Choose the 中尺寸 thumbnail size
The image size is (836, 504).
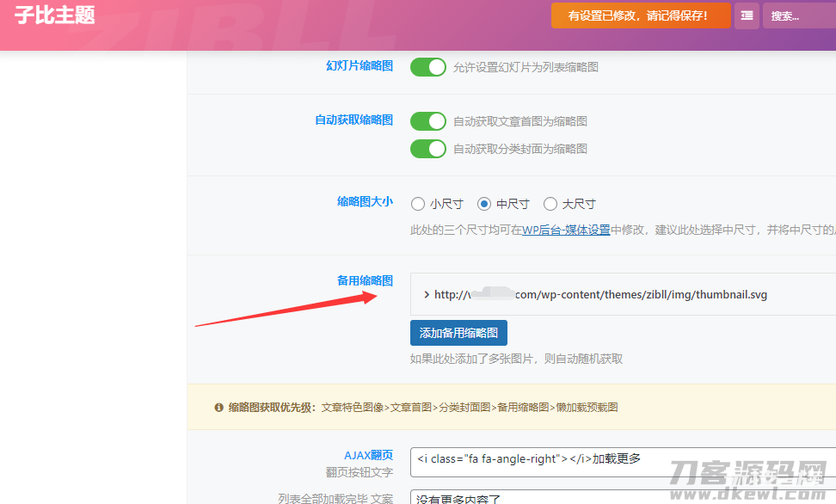(484, 205)
